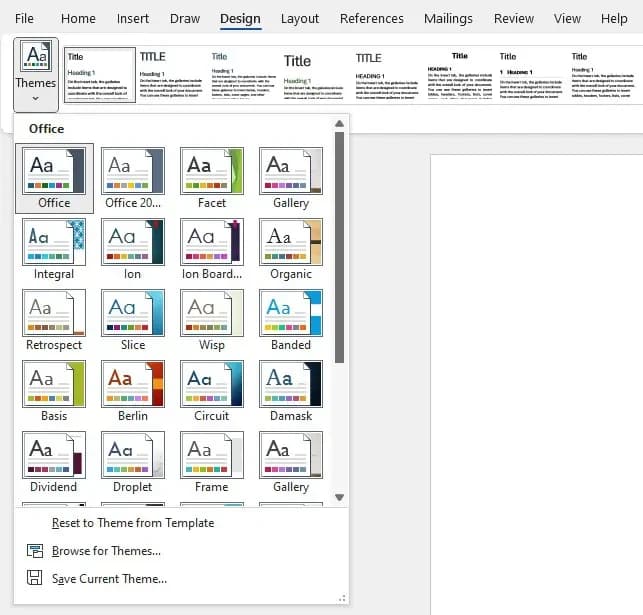The image size is (643, 615).
Task: Apply the Berlin theme
Action: point(133,391)
